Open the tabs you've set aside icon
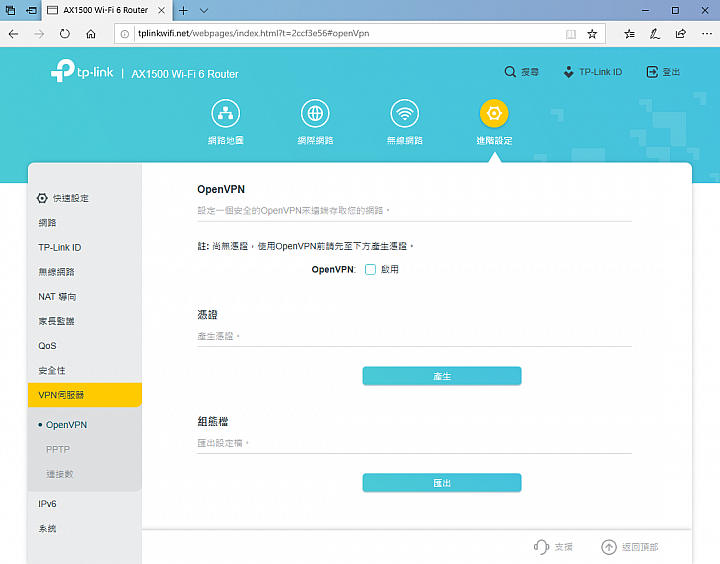This screenshot has width=720, height=564. pos(10,10)
